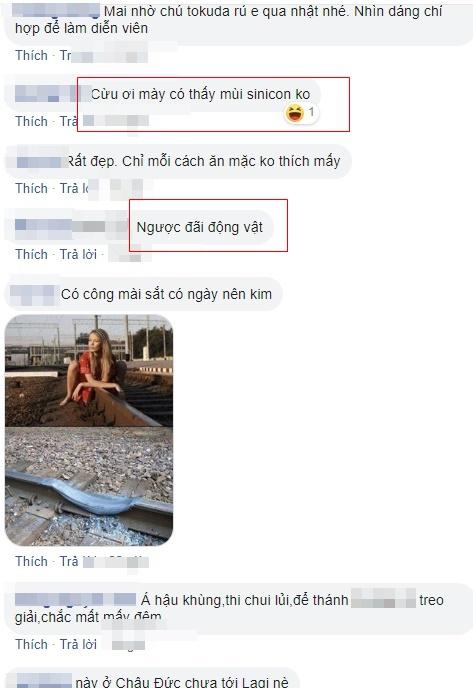473x688 pixels.
Task: Reply to the "Rất đẹp" comment
Action: point(74,189)
